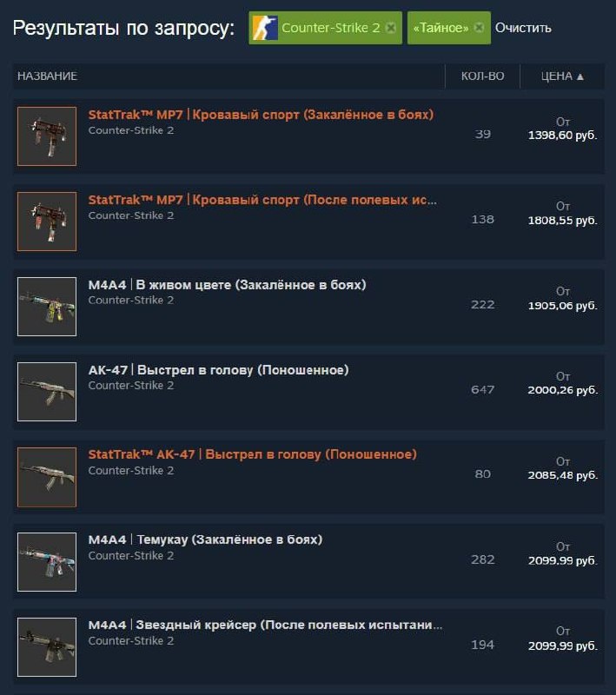Viewport: 616px width, 695px height.
Task: Open non-StatTrak AK-47 Выстрел в голову thumbnail
Action: [x=47, y=392]
